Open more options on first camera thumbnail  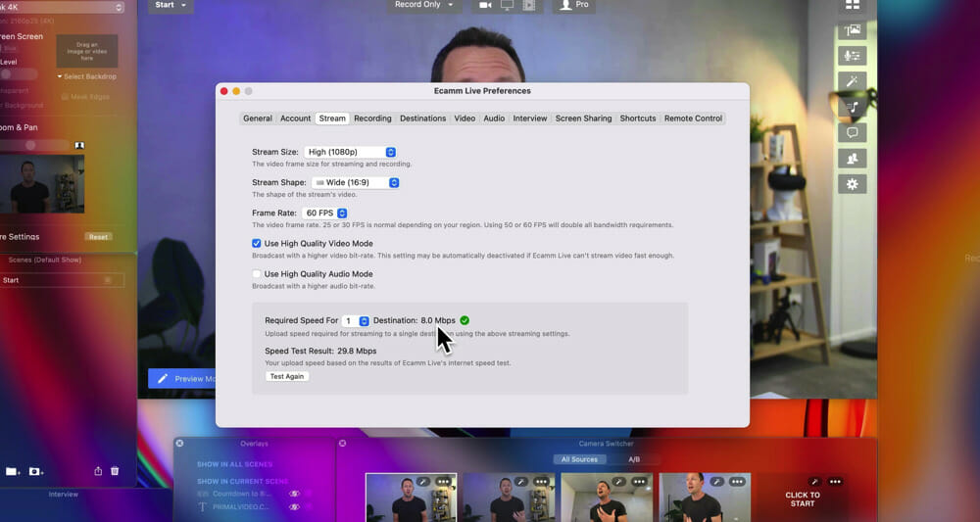click(x=443, y=482)
